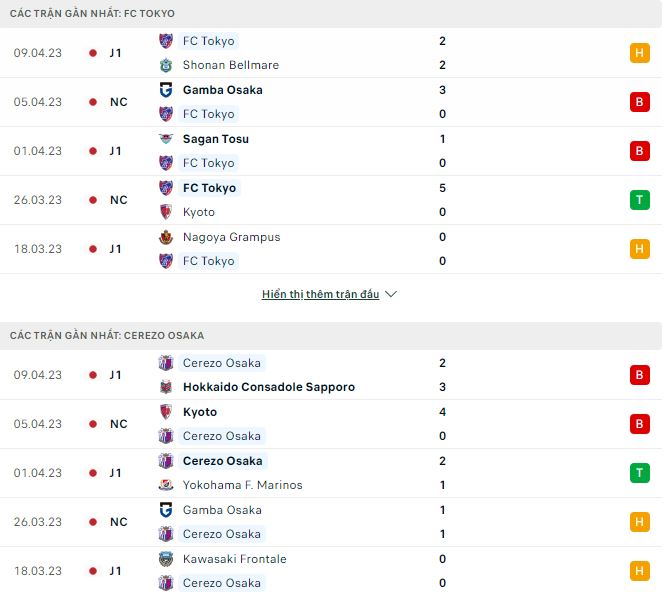The image size is (668, 595).
Task: Select the Sagan Tosu team name
Action: pos(215,139)
